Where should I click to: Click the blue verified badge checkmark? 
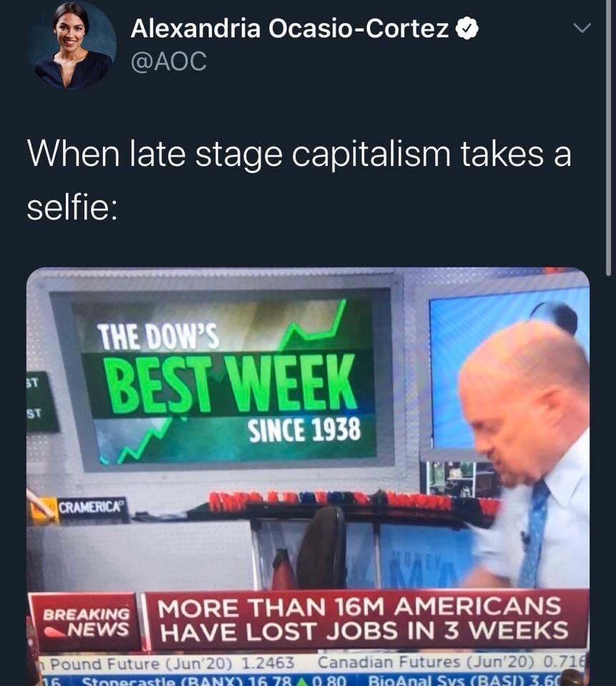coord(467,29)
